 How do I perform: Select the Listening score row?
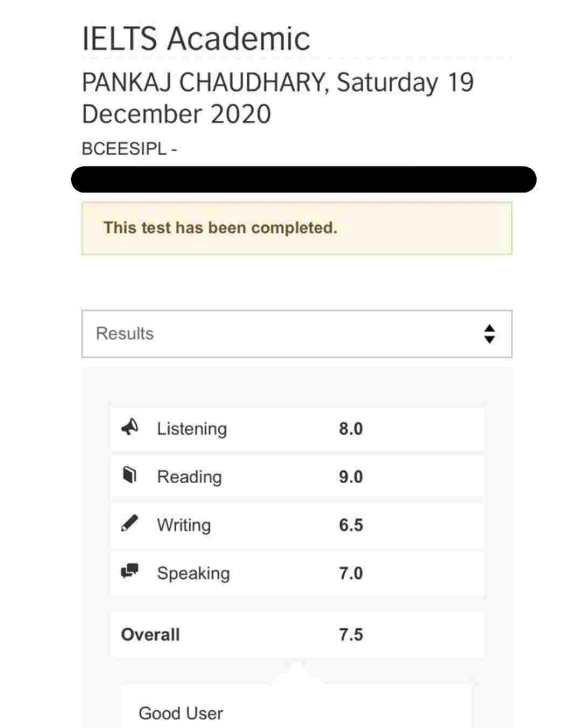[297, 429]
